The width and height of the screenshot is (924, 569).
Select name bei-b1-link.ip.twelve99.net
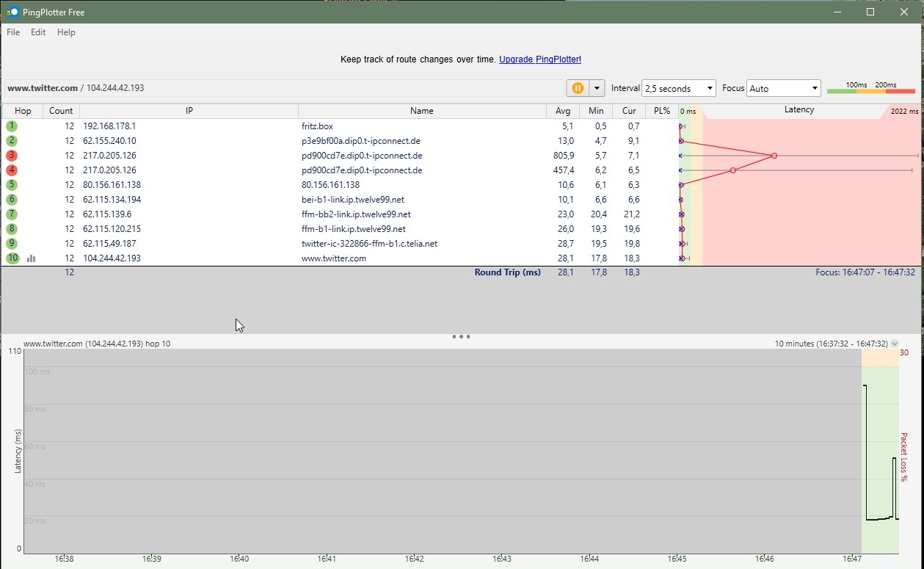(353, 200)
